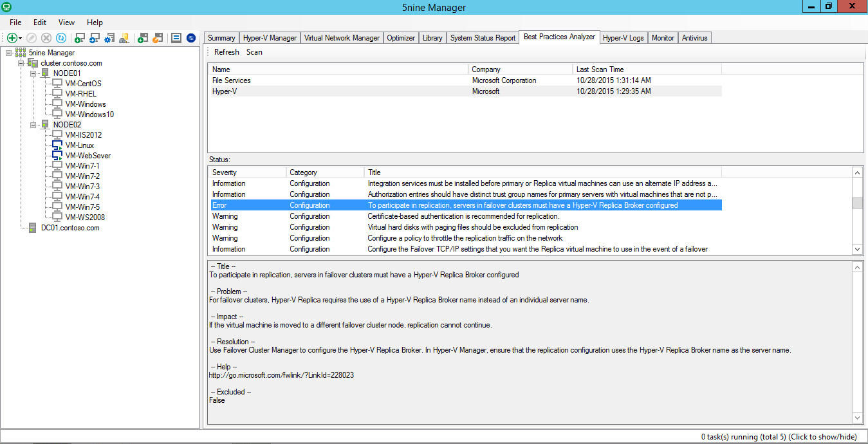Click the disk with orange badge icon
868x444 pixels.
click(x=158, y=38)
